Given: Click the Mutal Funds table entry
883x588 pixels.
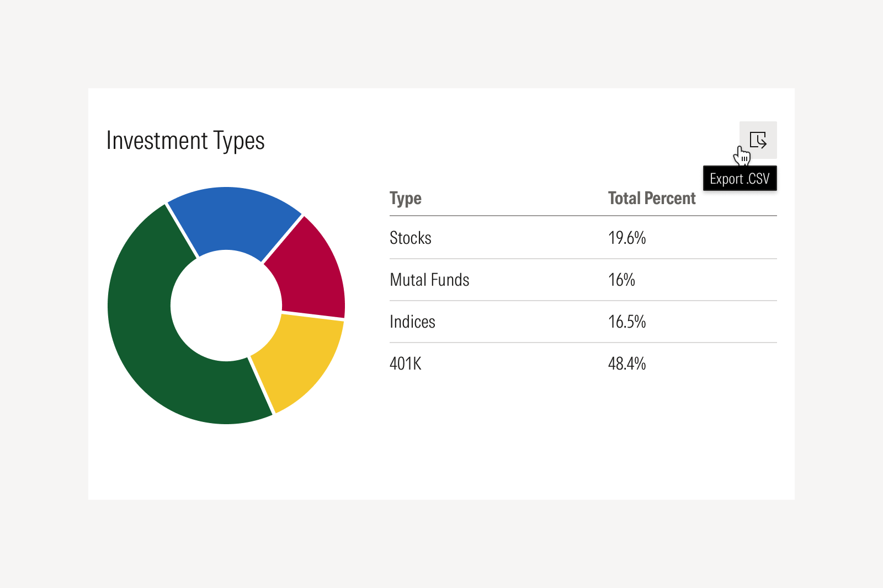Looking at the screenshot, I should 429,280.
